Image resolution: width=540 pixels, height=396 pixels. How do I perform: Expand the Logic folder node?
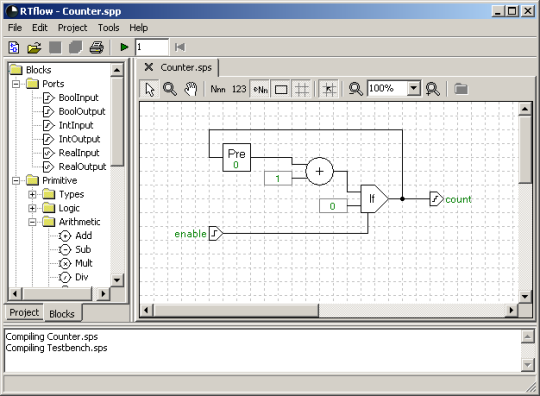pyautogui.click(x=32, y=208)
